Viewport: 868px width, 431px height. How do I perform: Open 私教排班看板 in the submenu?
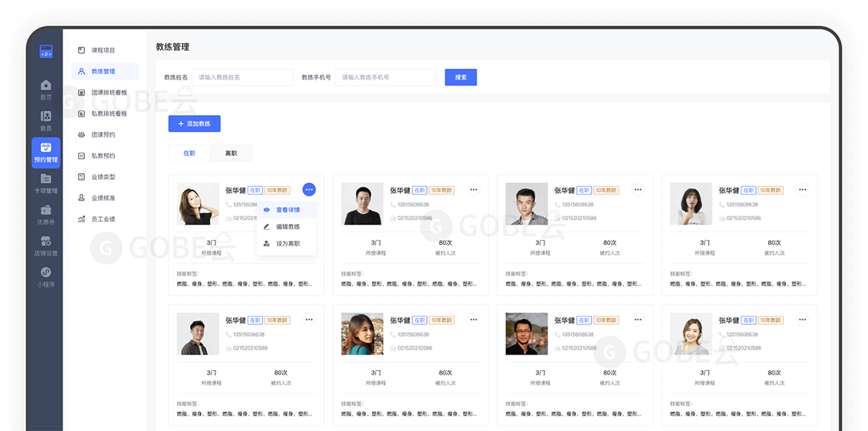tap(104, 114)
